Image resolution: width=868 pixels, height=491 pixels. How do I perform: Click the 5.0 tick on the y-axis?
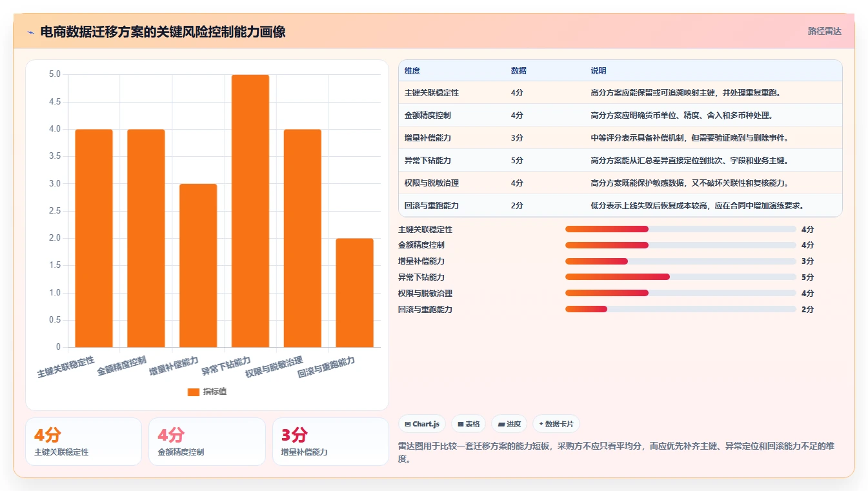55,74
